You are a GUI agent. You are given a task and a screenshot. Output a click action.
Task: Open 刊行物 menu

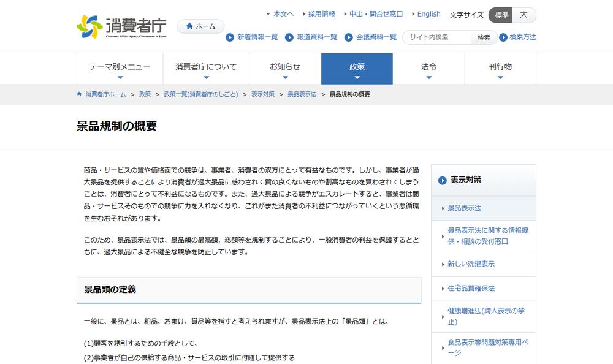pyautogui.click(x=500, y=69)
